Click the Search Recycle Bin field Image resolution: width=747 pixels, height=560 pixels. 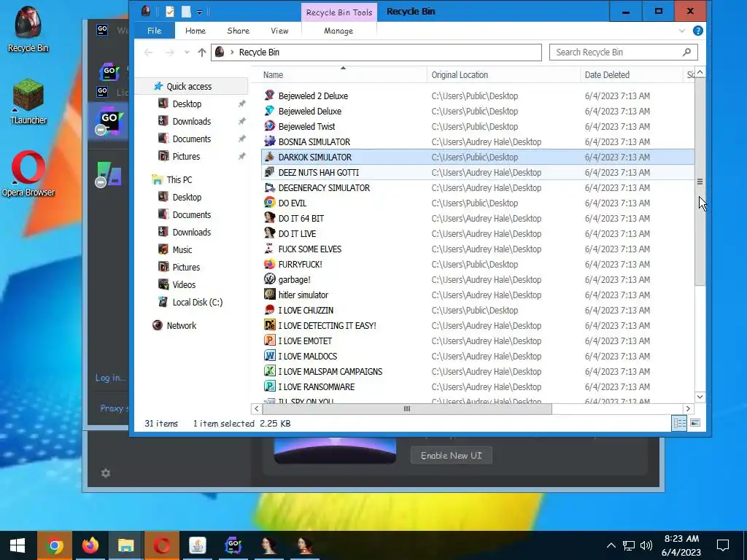click(x=624, y=52)
